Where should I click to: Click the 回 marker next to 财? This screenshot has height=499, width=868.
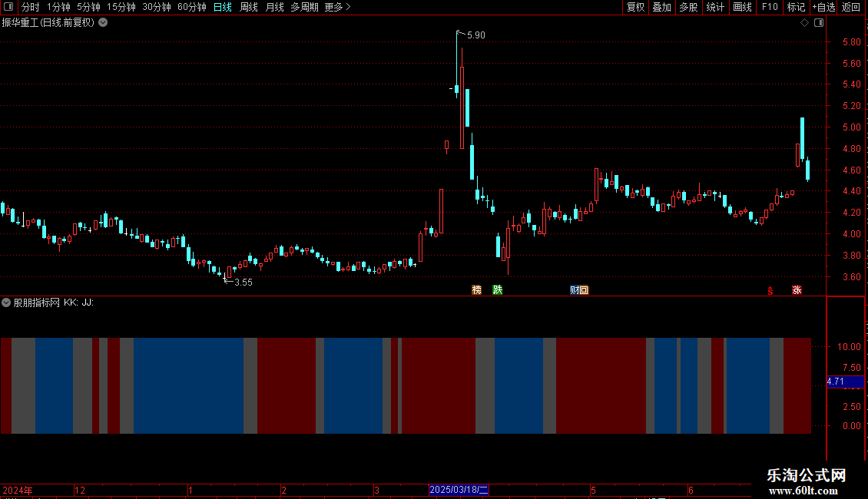pos(584,290)
